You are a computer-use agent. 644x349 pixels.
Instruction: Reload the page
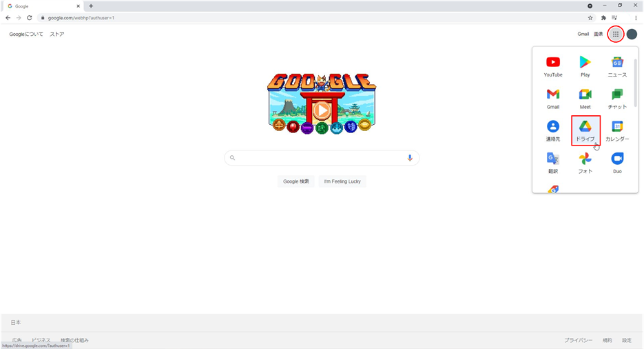tap(29, 18)
